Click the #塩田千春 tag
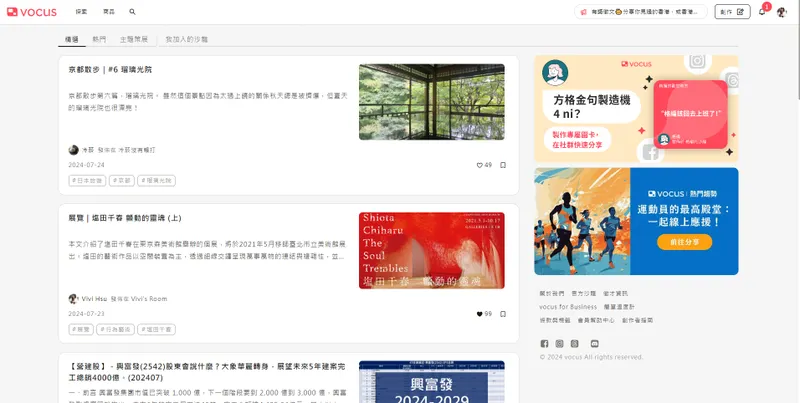This screenshot has height=403, width=800. pyautogui.click(x=157, y=330)
